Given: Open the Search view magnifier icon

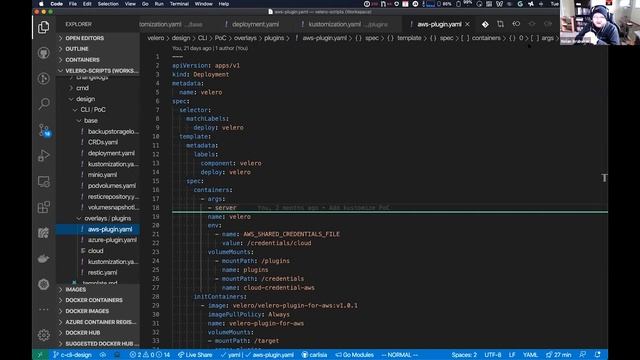Looking at the screenshot, I should (44, 104).
